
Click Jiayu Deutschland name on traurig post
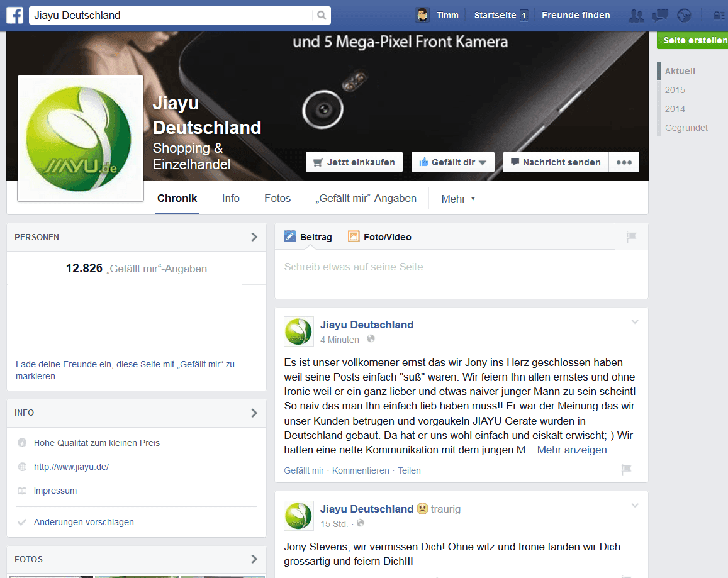367,509
